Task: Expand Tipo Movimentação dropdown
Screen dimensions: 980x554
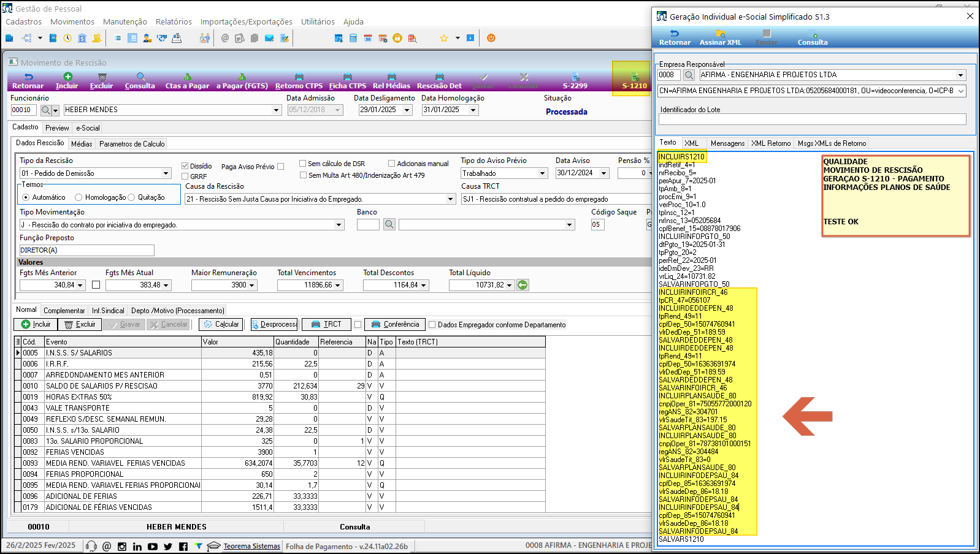Action: pos(339,225)
